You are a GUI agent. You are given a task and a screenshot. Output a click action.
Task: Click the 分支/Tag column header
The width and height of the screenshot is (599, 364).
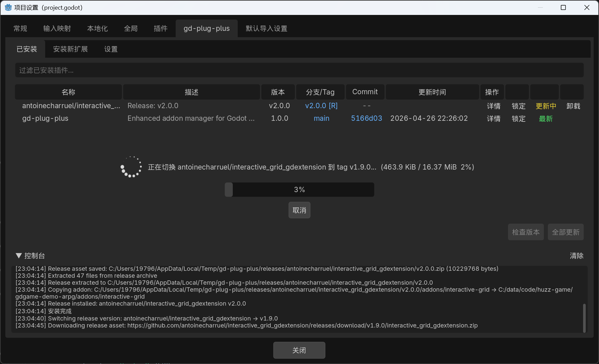point(320,92)
